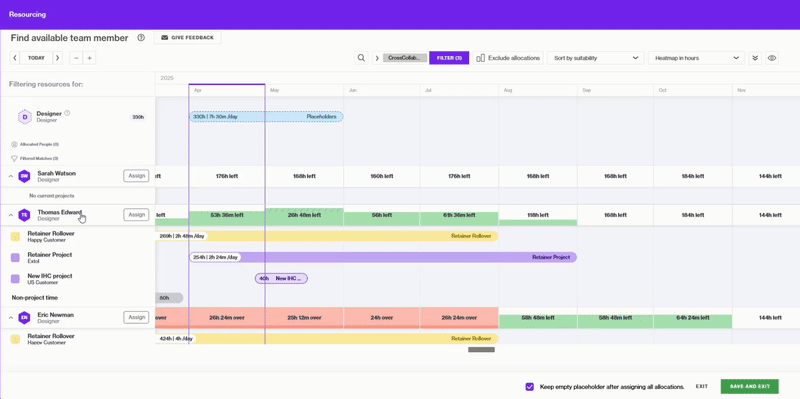
Task: Click the horizontal timeline scrollbar handle
Action: click(x=482, y=350)
